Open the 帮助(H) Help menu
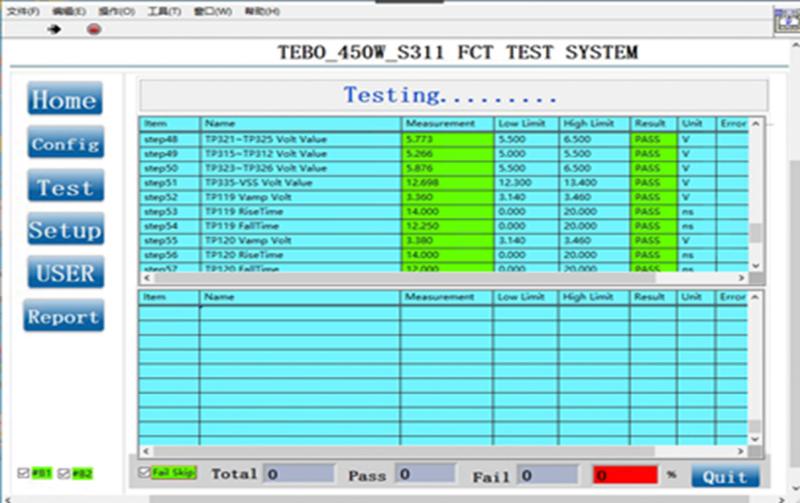 point(262,11)
